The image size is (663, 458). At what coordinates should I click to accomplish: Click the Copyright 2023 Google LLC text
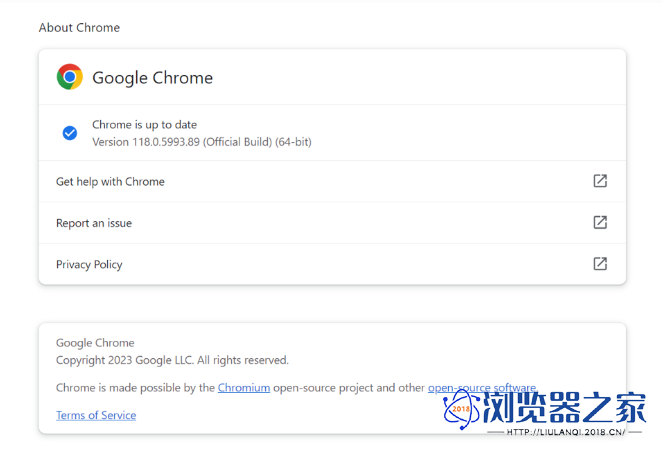coord(172,360)
